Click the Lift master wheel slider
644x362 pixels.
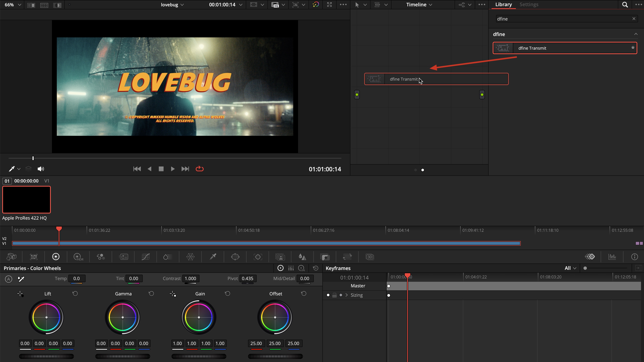point(47,357)
